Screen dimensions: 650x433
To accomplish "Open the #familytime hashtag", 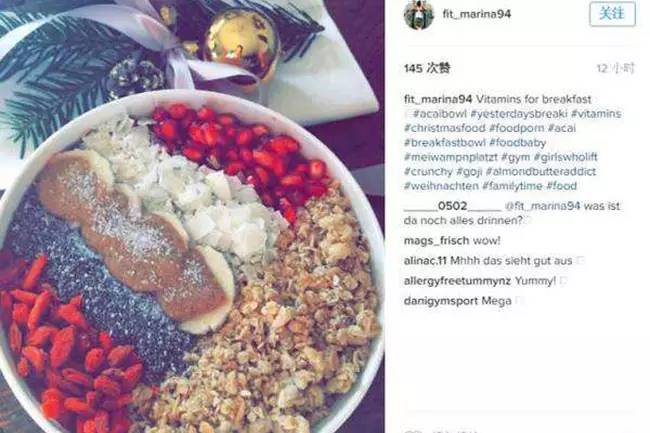I will 512,186.
